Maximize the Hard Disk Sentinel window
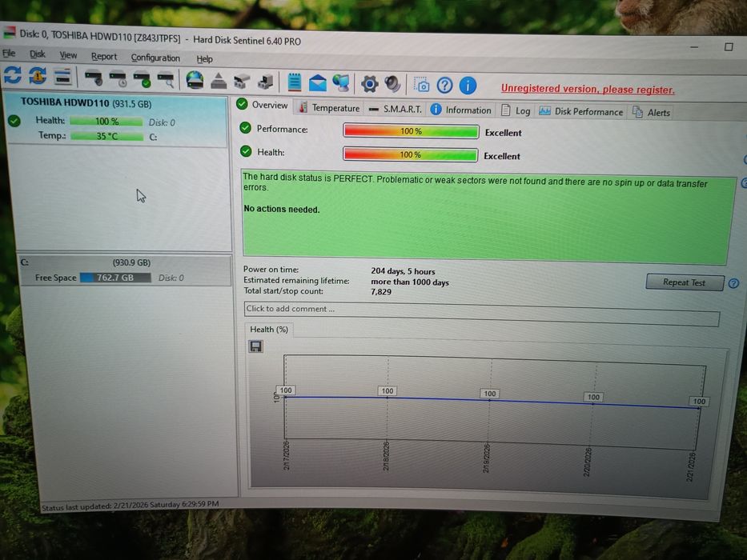Screen dimensions: 747x560 pos(729,46)
